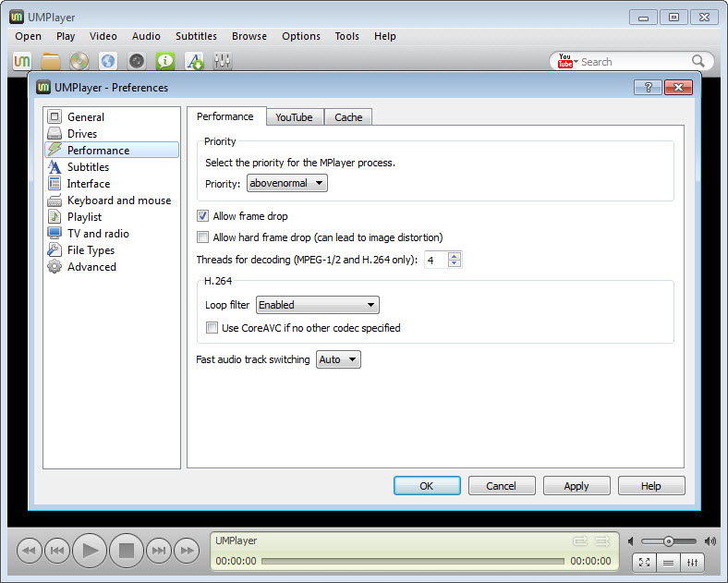This screenshot has width=728, height=583.
Task: Click the fast forward button
Action: point(187,551)
